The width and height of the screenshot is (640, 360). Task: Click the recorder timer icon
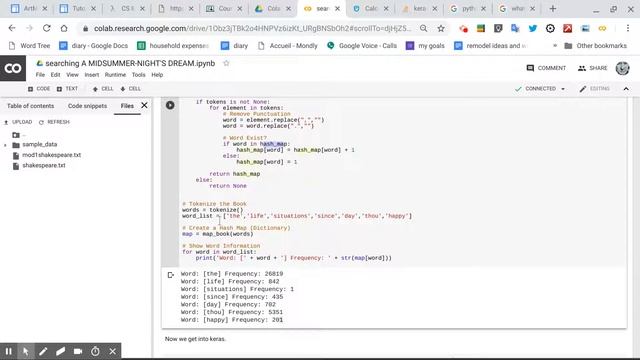95,351
